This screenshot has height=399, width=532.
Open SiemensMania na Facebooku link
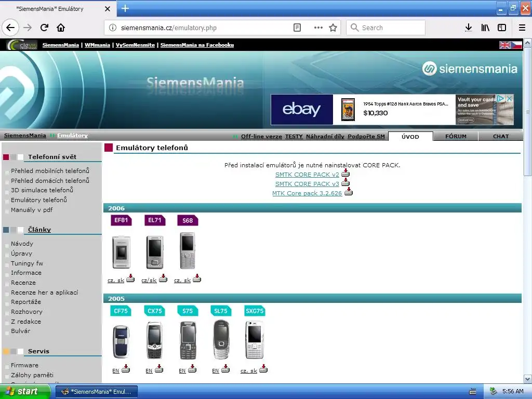coord(197,45)
